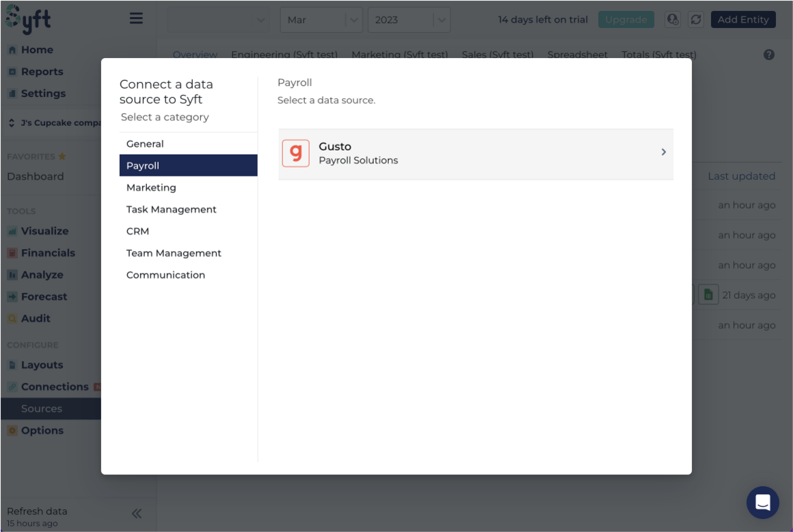Click the green spreadsheet icon beside 21 days ago
The height and width of the screenshot is (532, 793).
708,294
